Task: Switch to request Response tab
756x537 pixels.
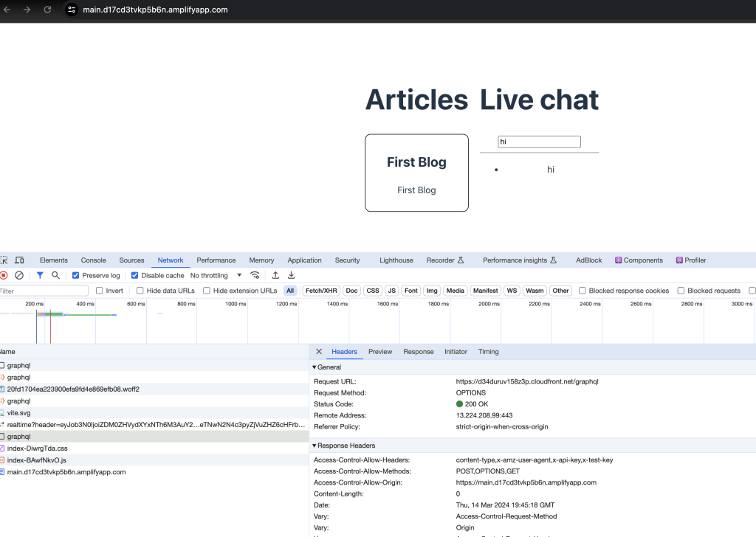Action: pos(418,352)
